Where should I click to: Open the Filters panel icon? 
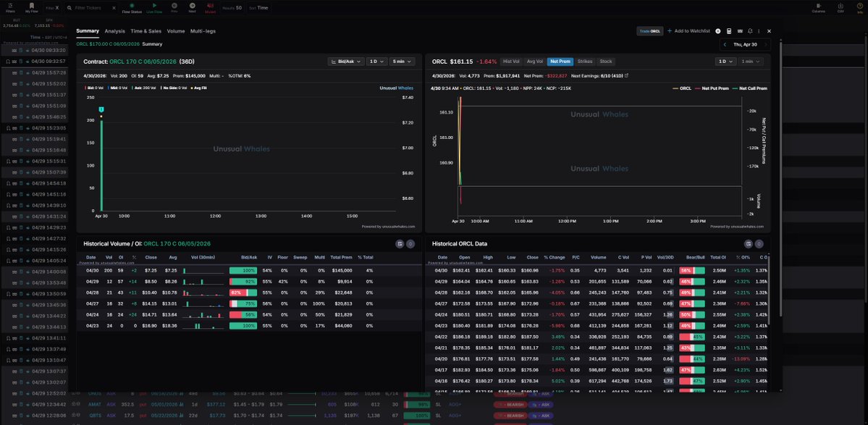click(x=10, y=8)
